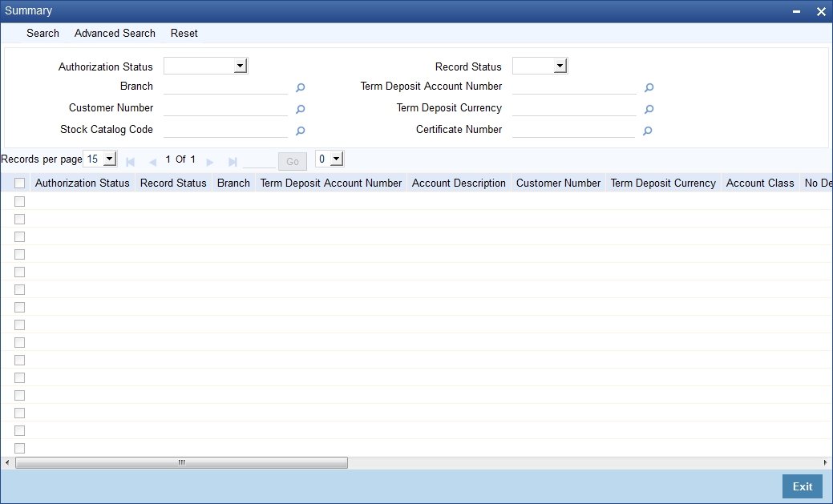Open Records per page dropdown

click(x=100, y=159)
